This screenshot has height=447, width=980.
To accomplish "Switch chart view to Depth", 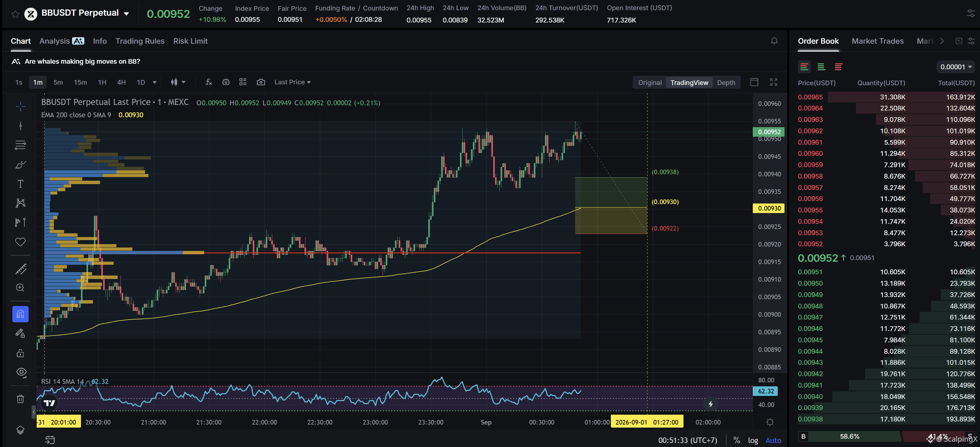I will [726, 83].
